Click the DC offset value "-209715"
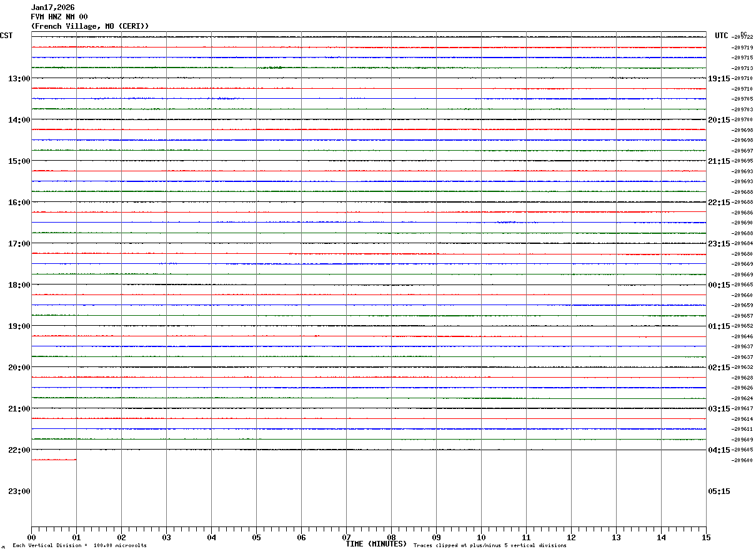The image size is (756, 554). (x=743, y=58)
